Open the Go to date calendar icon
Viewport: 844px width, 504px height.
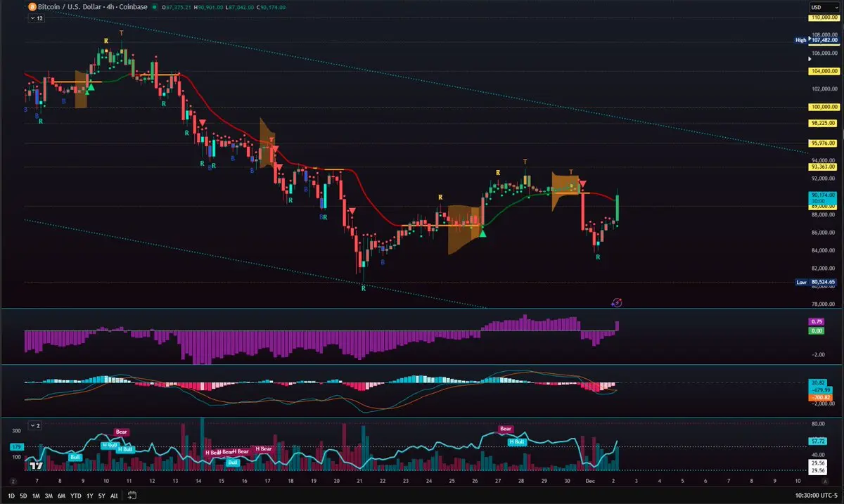tap(132, 496)
